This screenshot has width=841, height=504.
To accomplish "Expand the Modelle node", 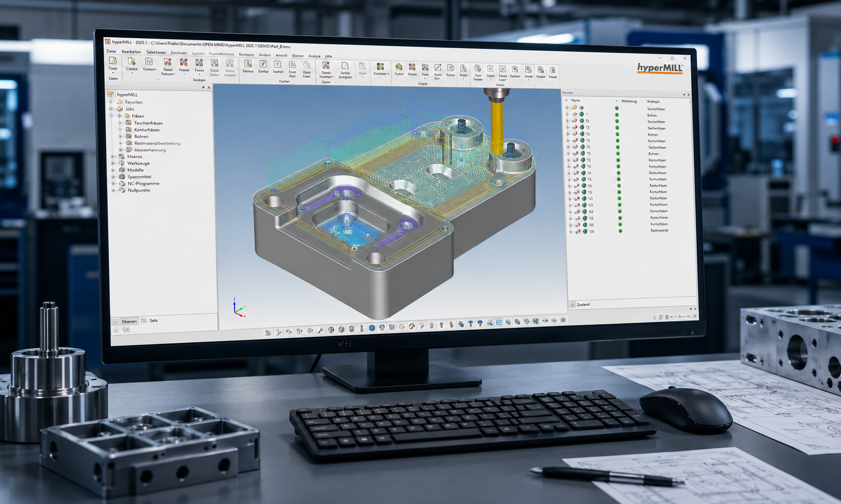I will tap(113, 170).
